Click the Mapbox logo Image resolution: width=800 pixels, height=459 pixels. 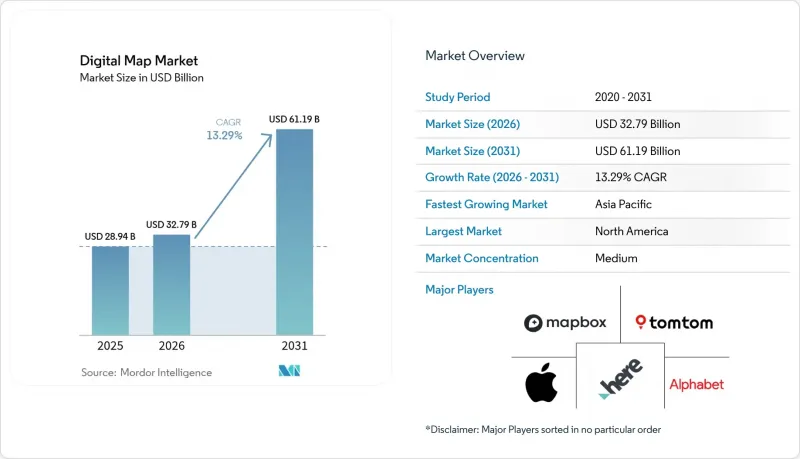pos(565,323)
